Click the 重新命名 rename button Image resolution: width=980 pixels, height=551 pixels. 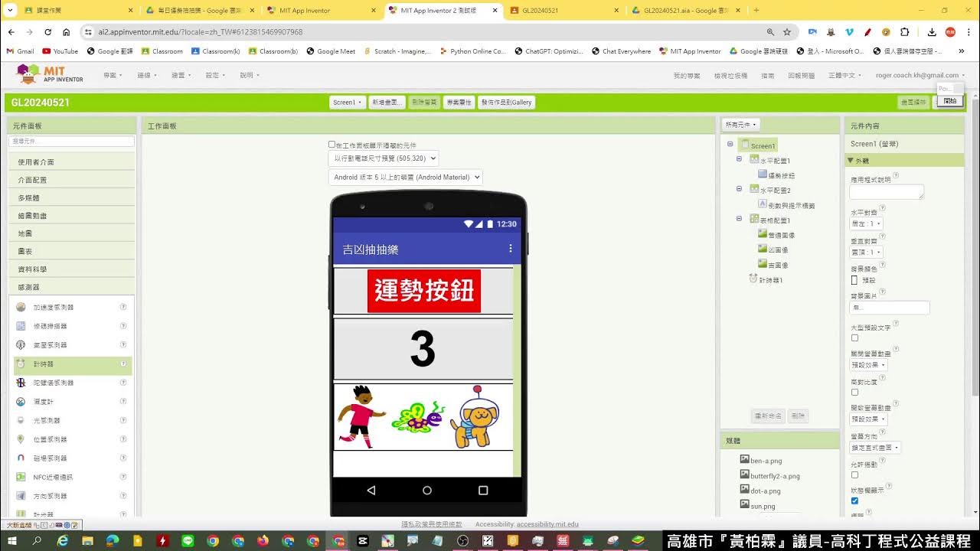(768, 416)
